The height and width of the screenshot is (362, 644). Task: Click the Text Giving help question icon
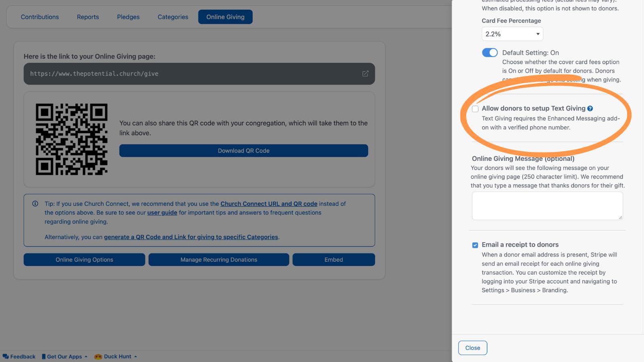(590, 109)
